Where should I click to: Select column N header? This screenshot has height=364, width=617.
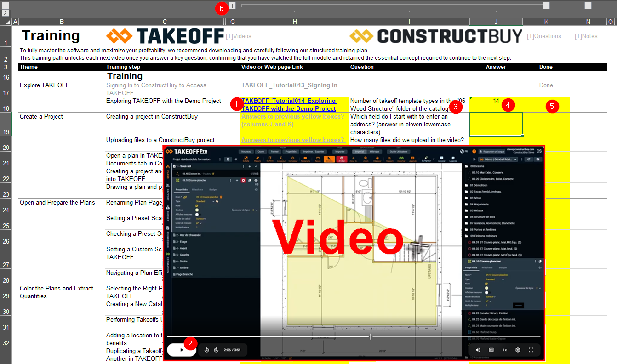588,22
